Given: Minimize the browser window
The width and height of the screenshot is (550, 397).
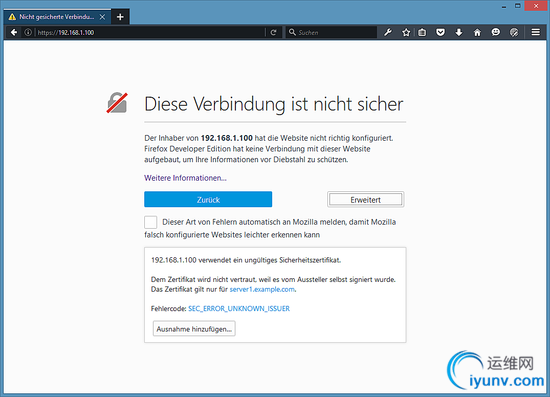Looking at the screenshot, I should 504,6.
